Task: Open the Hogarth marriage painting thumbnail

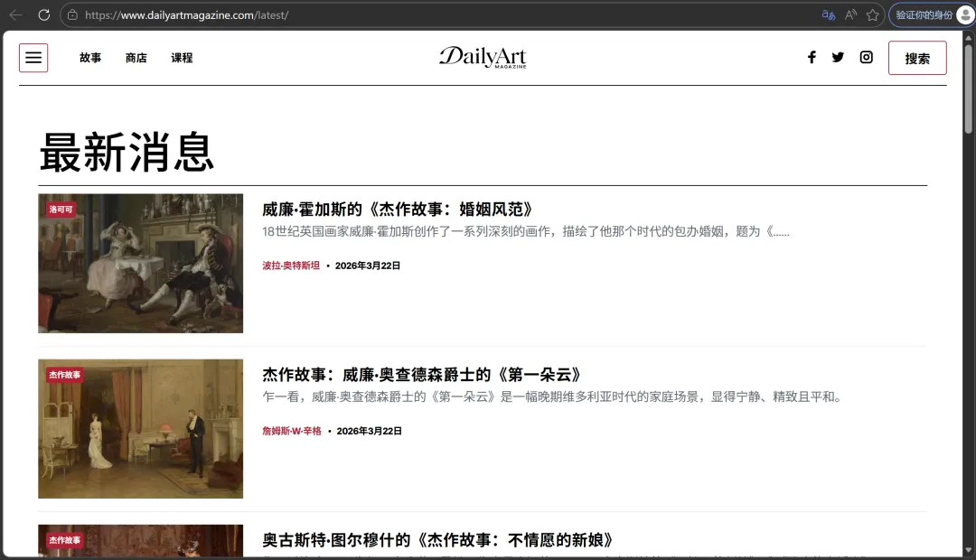Action: click(141, 263)
